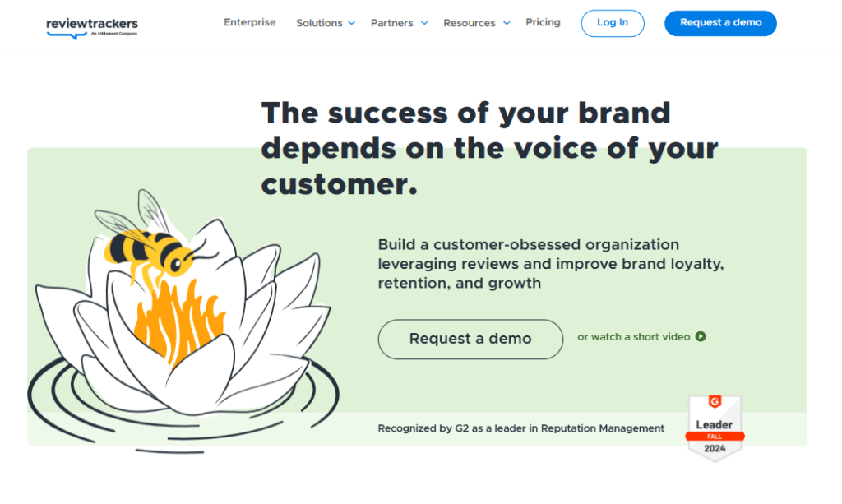The image size is (842, 504).
Task: Go to the Pricing page
Action: click(543, 22)
